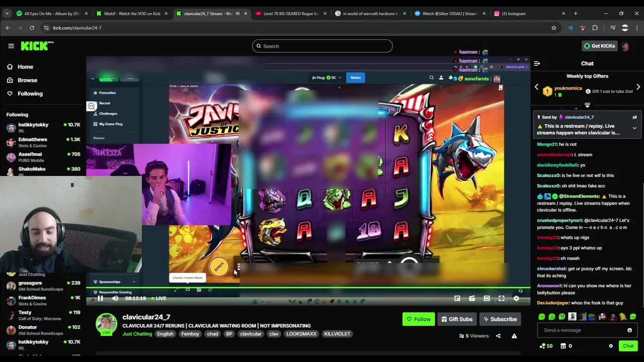The width and height of the screenshot is (644, 362).
Task: Open the user profile avatar menu
Action: [x=625, y=46]
